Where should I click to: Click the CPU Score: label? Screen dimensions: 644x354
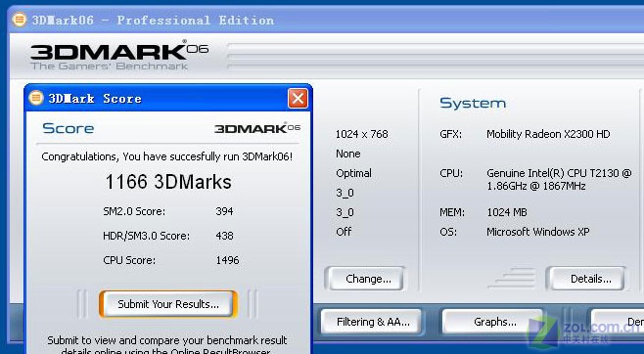coord(129,260)
